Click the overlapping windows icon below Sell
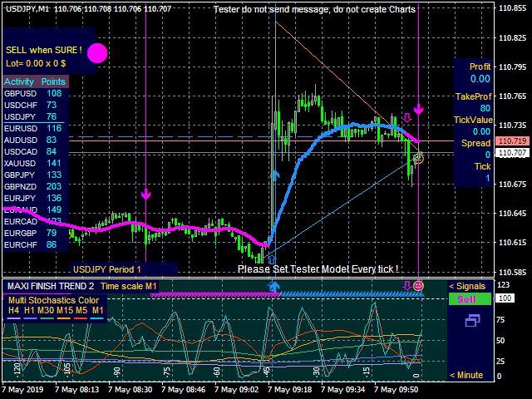The width and height of the screenshot is (532, 399). point(472,320)
